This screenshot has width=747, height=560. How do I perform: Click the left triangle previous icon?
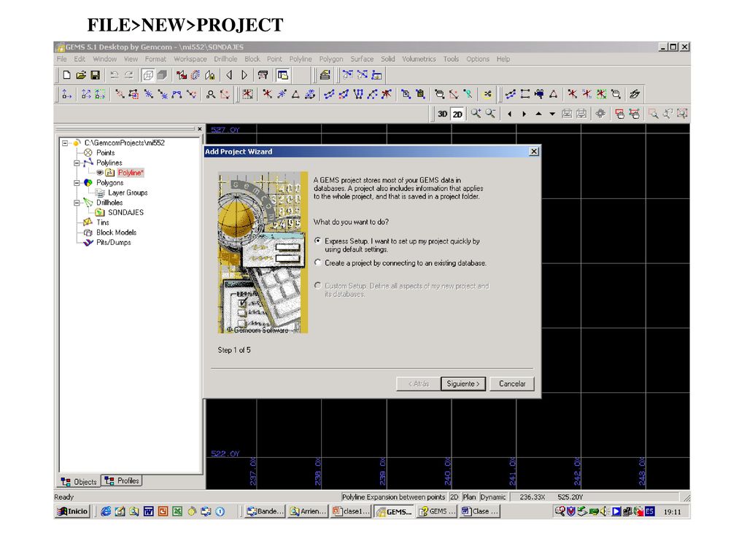(230, 75)
